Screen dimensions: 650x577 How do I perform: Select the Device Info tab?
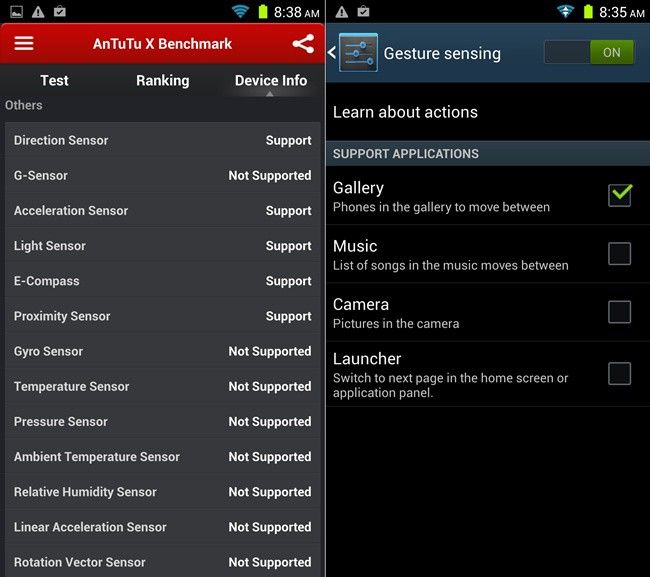tap(271, 80)
